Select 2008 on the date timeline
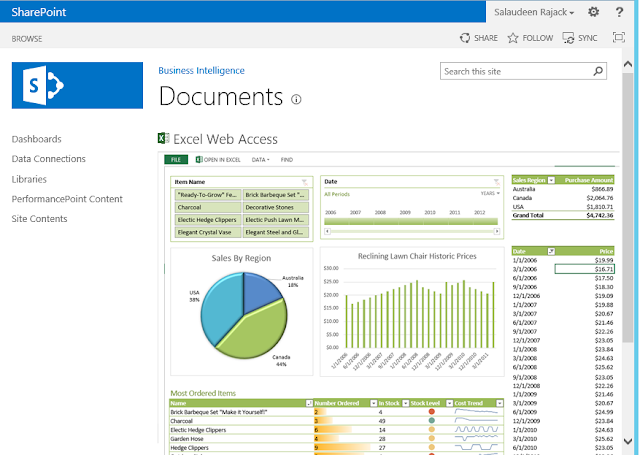Image resolution: width=640 pixels, height=455 pixels. pyautogui.click(x=386, y=222)
